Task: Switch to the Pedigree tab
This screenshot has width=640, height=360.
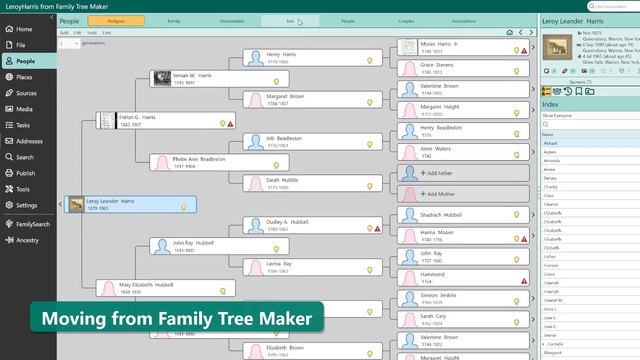Action: pyautogui.click(x=116, y=21)
